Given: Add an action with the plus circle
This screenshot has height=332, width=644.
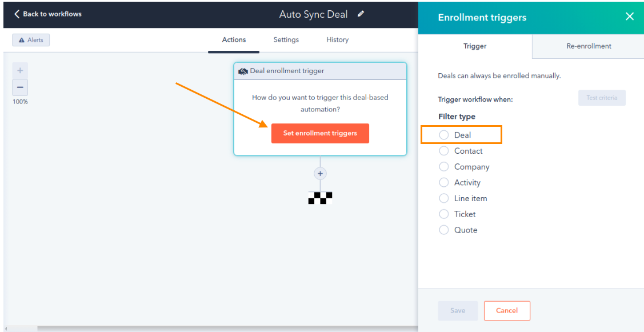Looking at the screenshot, I should pyautogui.click(x=321, y=173).
